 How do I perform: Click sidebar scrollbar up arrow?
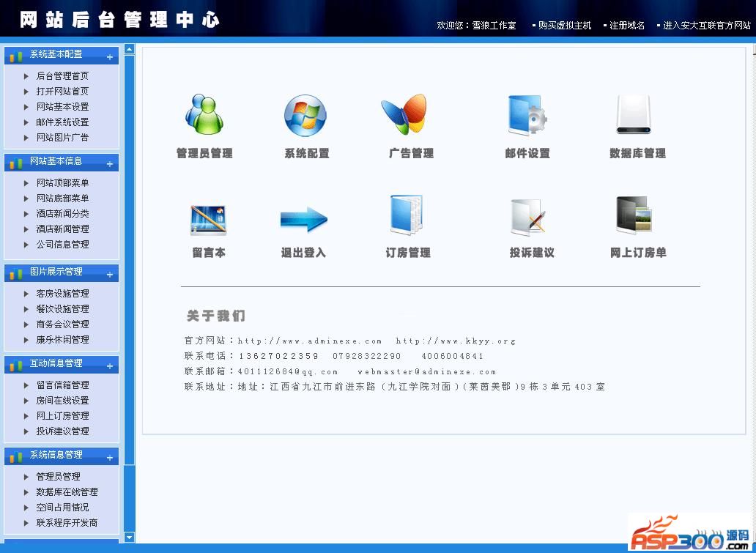129,48
